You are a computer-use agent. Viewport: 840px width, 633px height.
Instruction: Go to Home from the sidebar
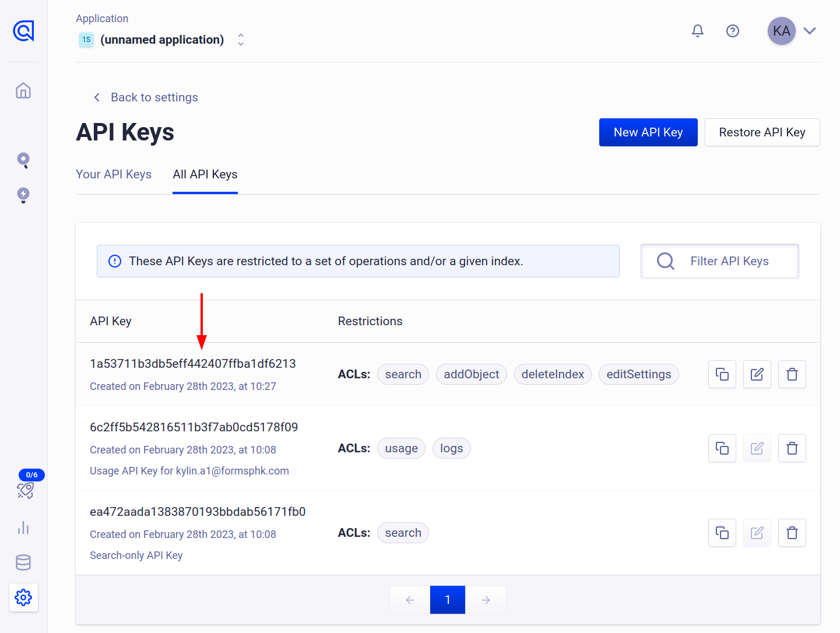click(23, 91)
